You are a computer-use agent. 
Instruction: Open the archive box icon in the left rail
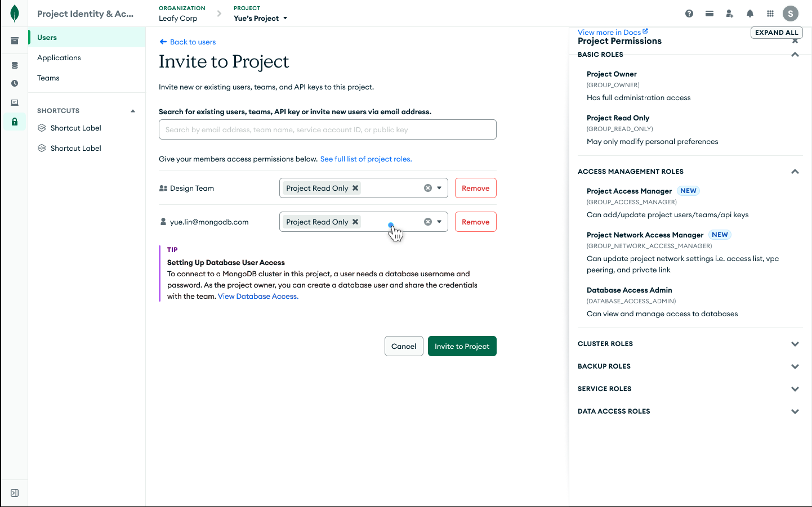click(x=15, y=41)
